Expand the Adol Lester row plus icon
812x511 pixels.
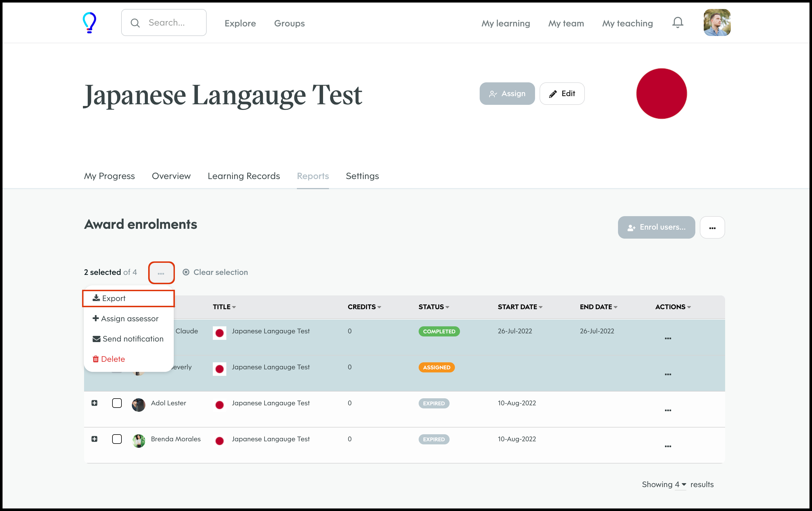pos(94,403)
